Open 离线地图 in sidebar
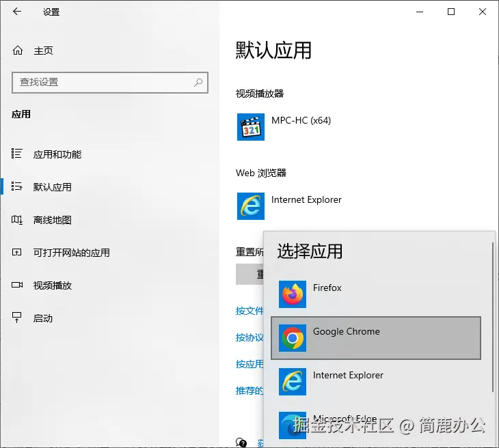Viewport: 499px width, 448px height. click(52, 220)
